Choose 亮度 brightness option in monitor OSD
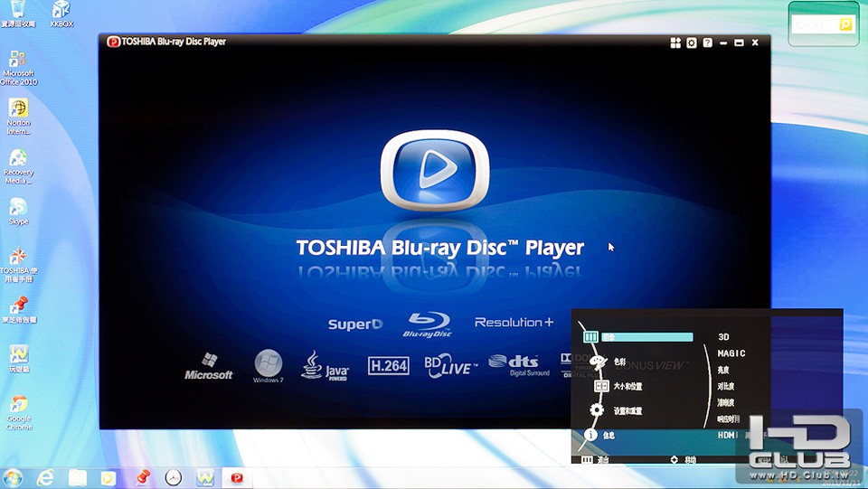The image size is (868, 489). pyautogui.click(x=723, y=370)
